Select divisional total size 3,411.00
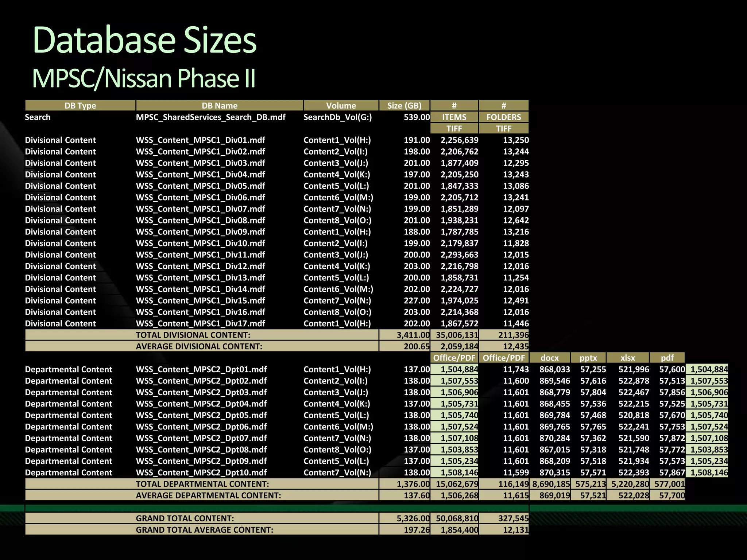The width and height of the screenshot is (747, 560). coord(413,335)
